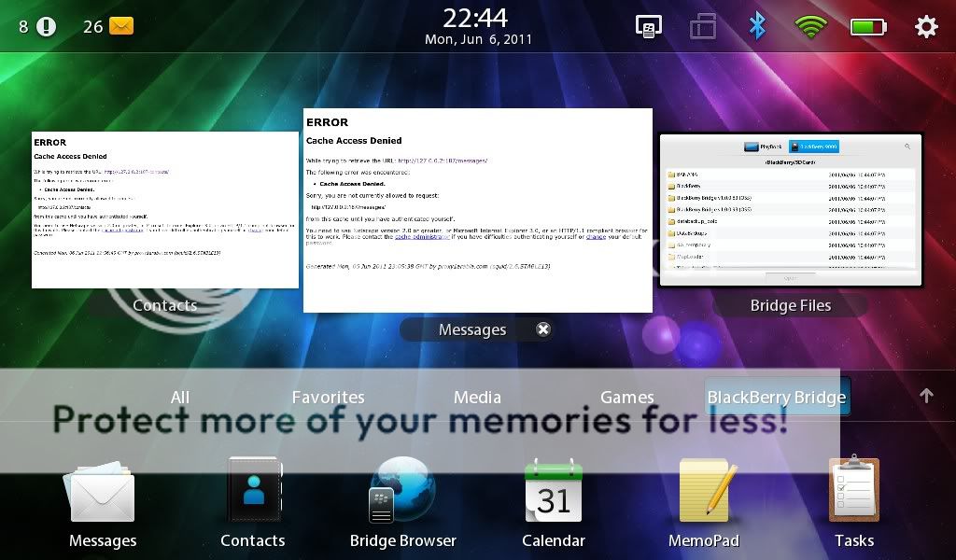This screenshot has height=560, width=956.
Task: Tap the Bridge Files label under its card
Action: [791, 305]
